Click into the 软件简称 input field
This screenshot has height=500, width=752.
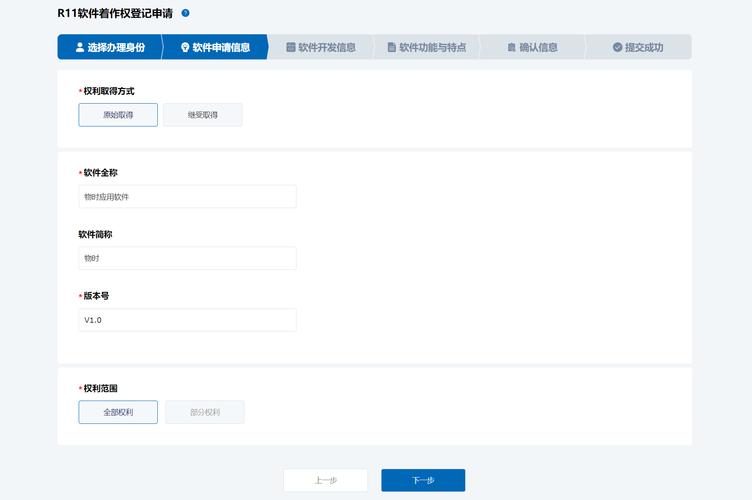pyautogui.click(x=188, y=258)
